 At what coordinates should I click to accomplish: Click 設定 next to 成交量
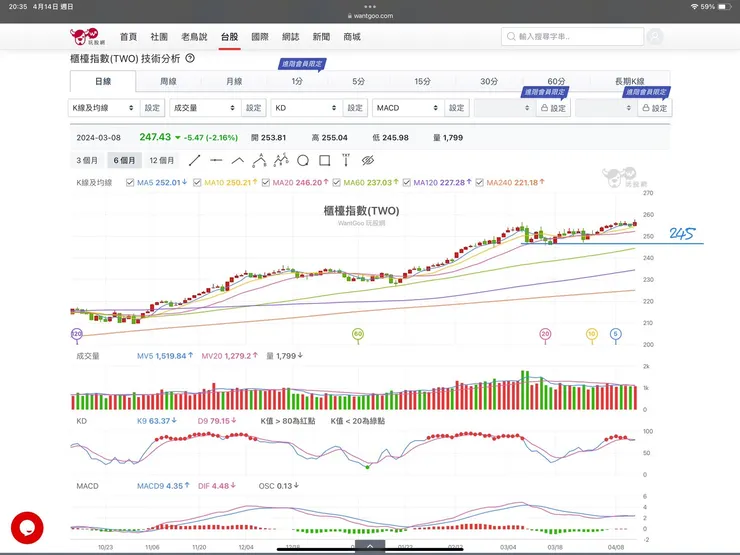coord(253,108)
